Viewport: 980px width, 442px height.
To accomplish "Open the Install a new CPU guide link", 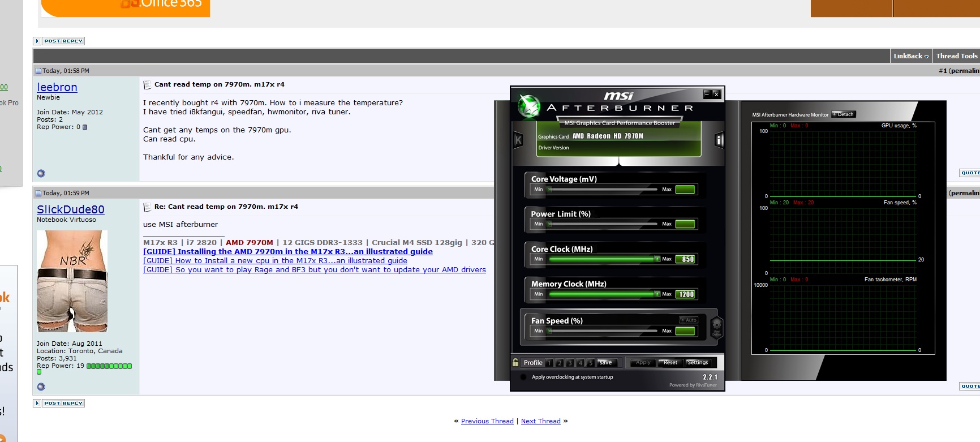I will click(x=275, y=261).
